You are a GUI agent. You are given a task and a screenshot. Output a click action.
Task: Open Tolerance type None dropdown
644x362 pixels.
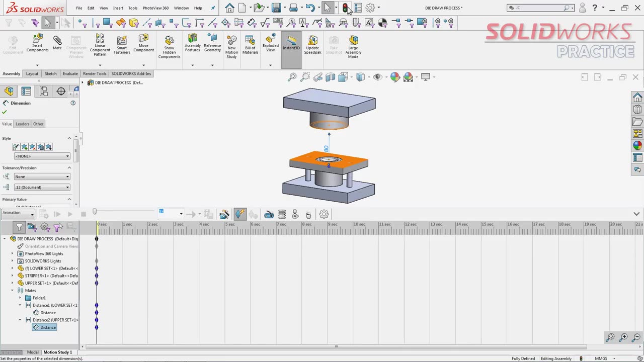(x=42, y=176)
